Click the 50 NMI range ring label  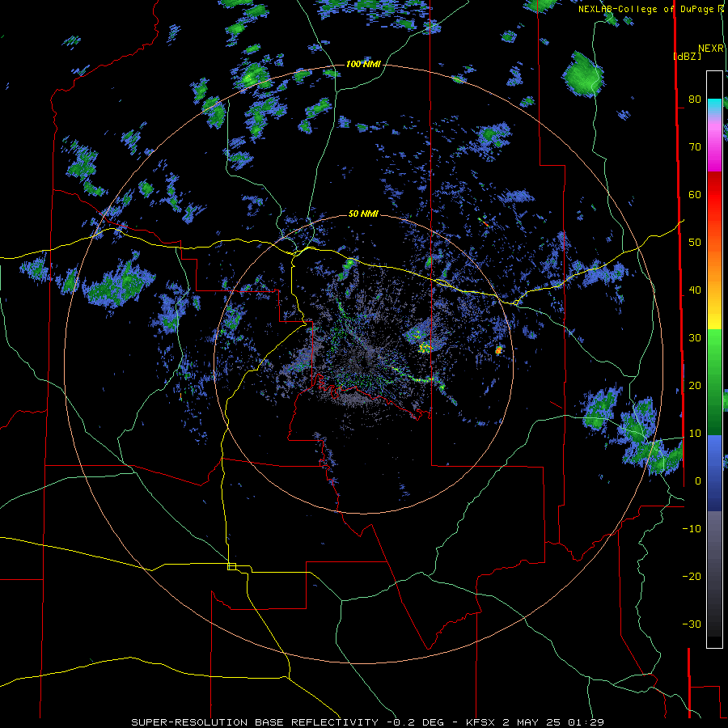point(363,214)
